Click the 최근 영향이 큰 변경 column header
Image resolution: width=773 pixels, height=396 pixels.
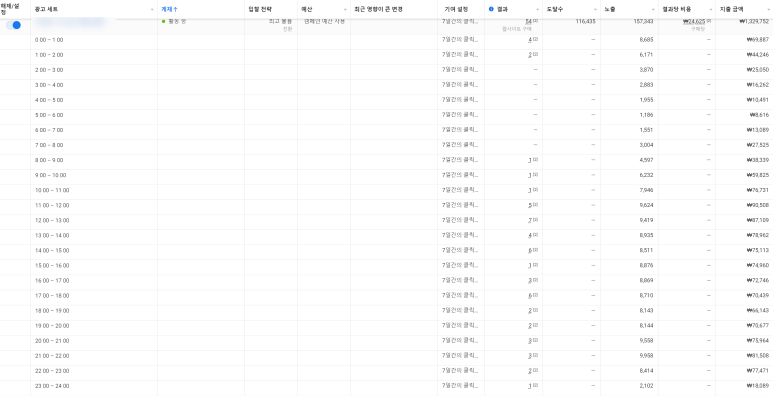pyautogui.click(x=379, y=9)
